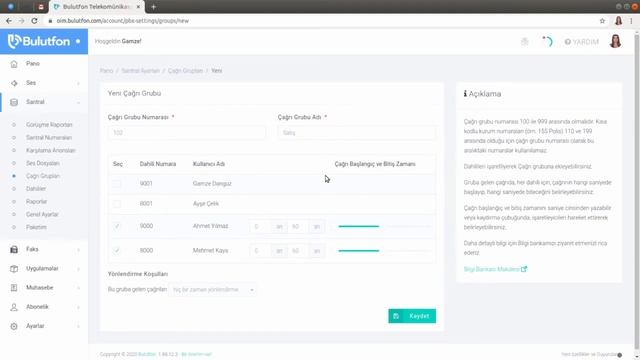Open Karşılama Anonsları menu item
Image resolution: width=640 pixels, height=360 pixels.
(x=51, y=150)
